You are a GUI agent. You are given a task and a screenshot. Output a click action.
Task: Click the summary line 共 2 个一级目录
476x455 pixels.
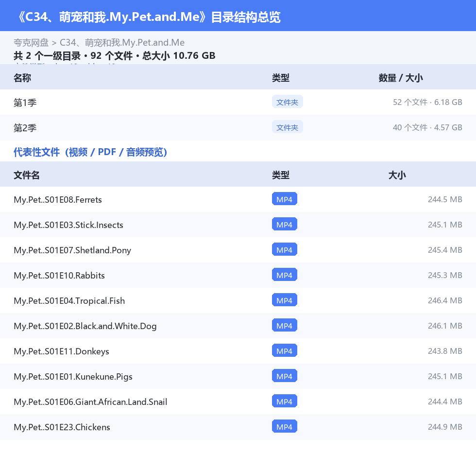pos(115,55)
